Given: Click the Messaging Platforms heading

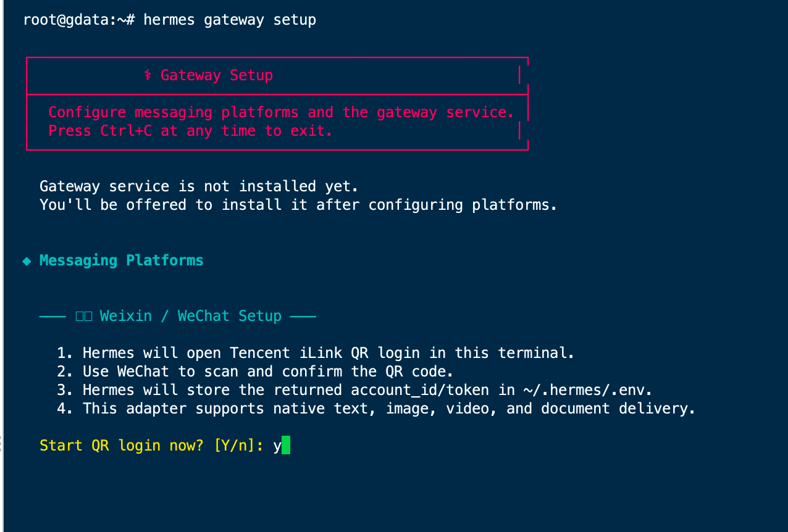Looking at the screenshot, I should click(x=122, y=260).
